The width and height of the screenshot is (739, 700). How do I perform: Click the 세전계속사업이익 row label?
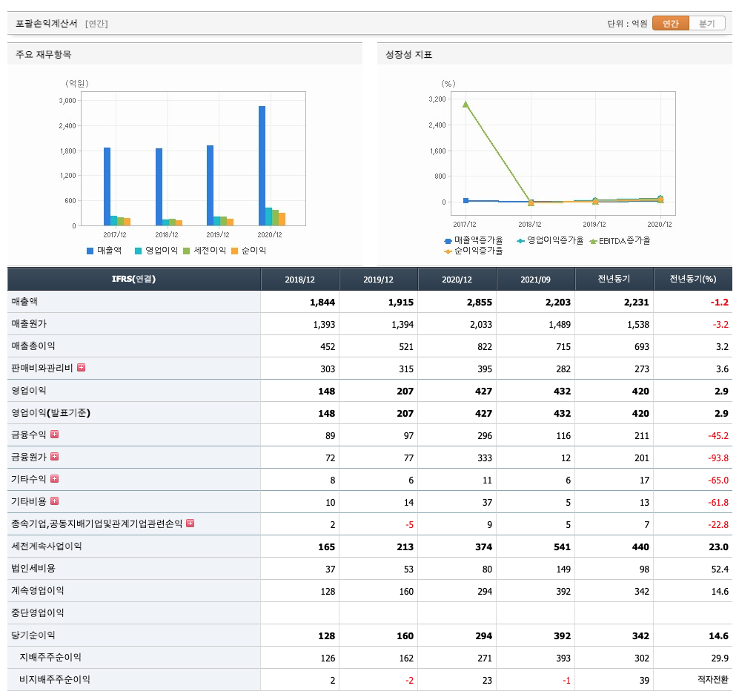tap(46, 546)
